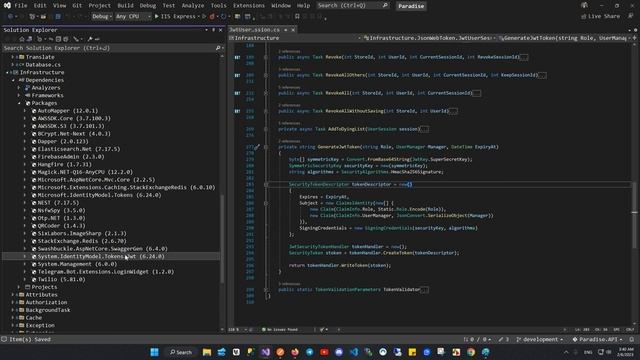
Task: Open the Infrastructure project navigation dropdown
Action: click(x=295, y=38)
